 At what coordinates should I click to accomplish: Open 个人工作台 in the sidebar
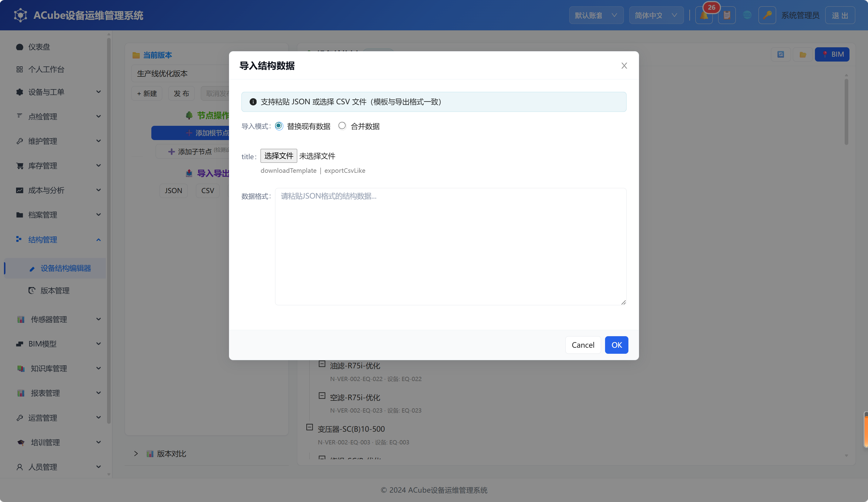click(56, 69)
